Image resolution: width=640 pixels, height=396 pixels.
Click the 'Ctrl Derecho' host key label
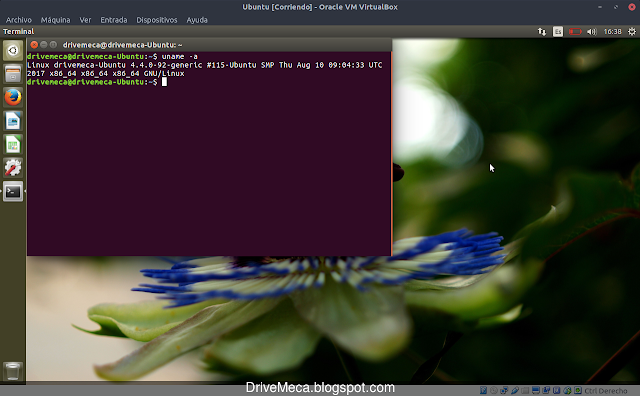(x=606, y=391)
